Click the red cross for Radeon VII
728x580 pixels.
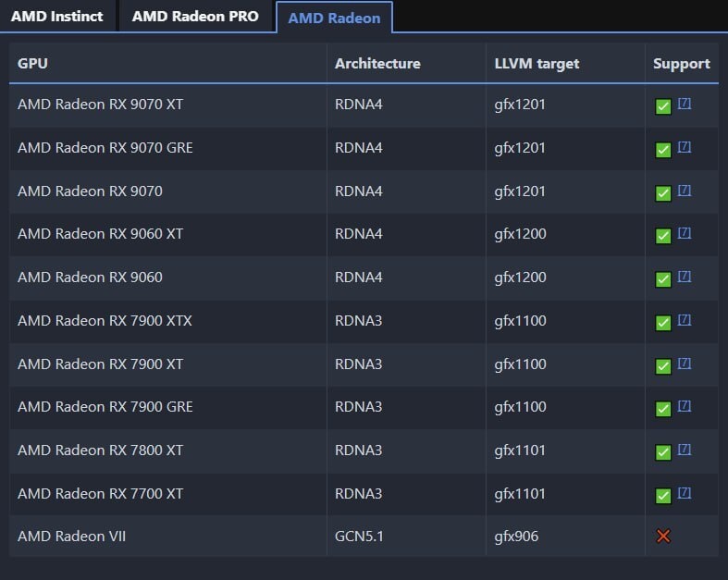pos(663,536)
